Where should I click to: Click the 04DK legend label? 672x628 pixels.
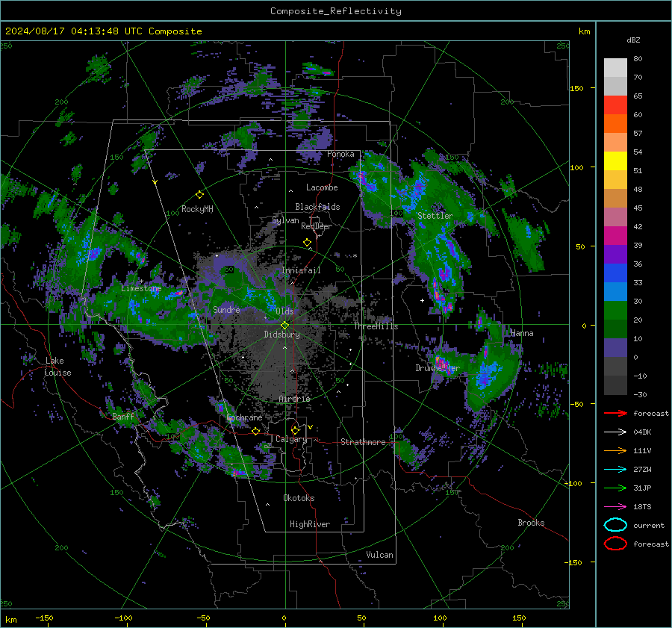tap(642, 432)
